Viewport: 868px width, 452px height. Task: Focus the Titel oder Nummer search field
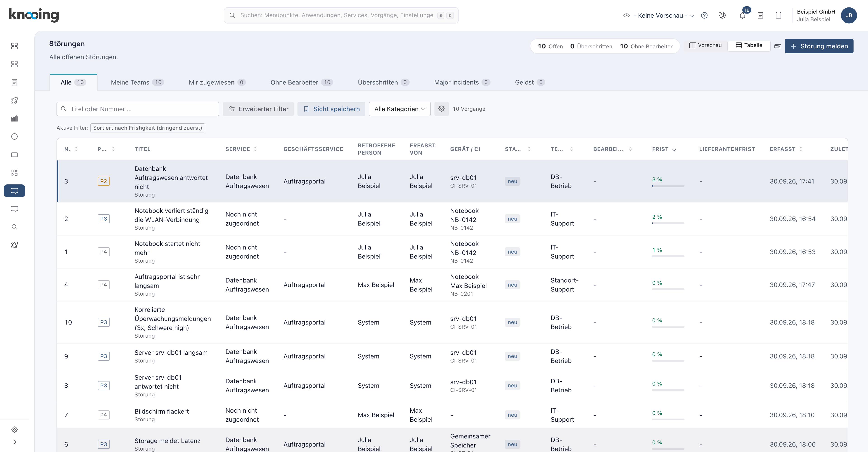click(137, 109)
